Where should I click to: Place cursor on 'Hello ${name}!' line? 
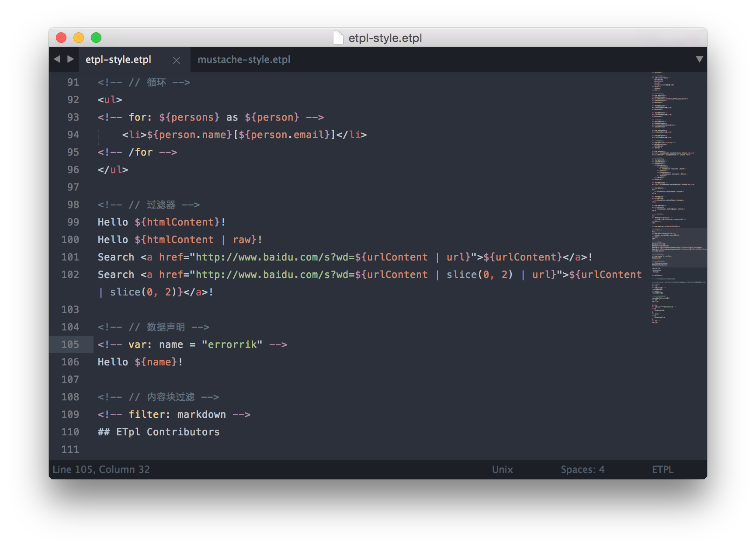(140, 362)
